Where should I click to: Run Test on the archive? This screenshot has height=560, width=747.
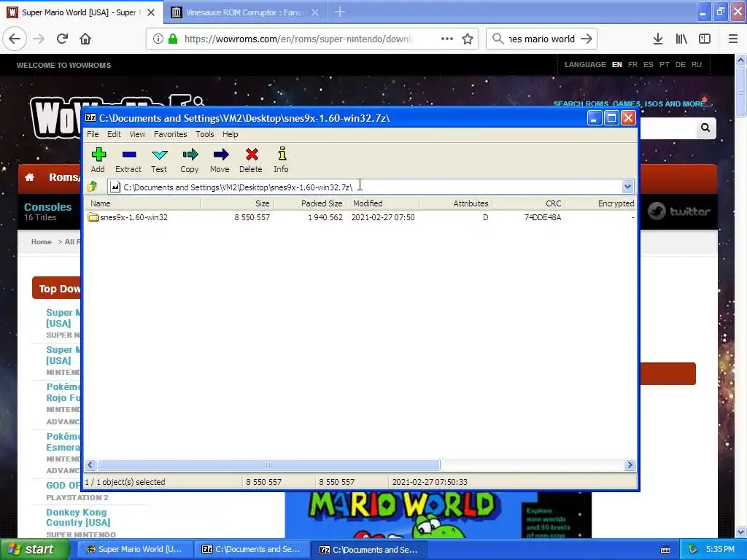159,160
